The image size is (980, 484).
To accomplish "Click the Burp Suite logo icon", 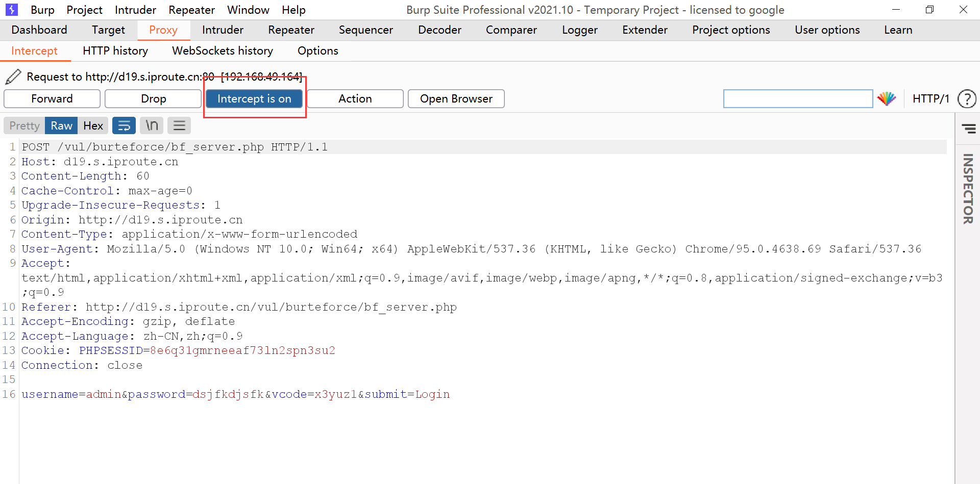I will [11, 10].
